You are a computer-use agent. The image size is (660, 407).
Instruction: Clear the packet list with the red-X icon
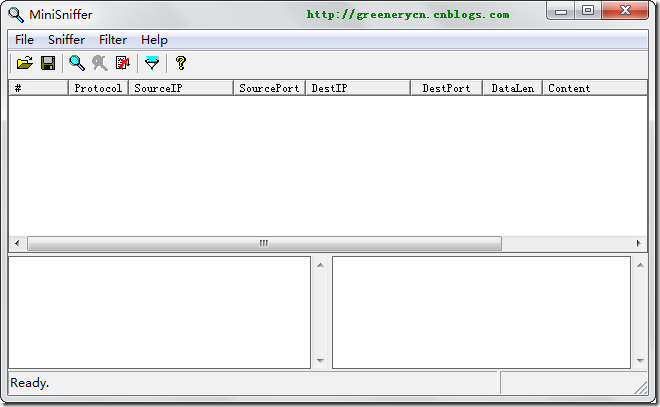click(x=122, y=63)
